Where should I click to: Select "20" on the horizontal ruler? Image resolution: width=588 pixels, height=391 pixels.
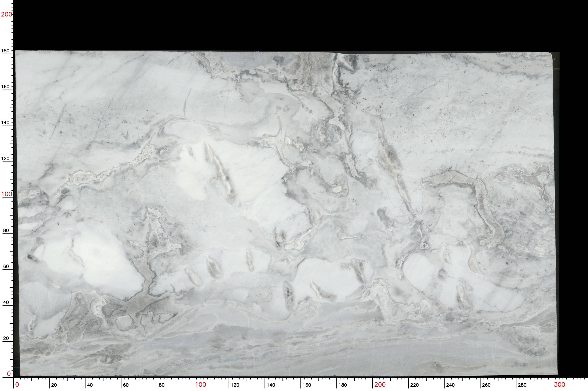click(54, 385)
